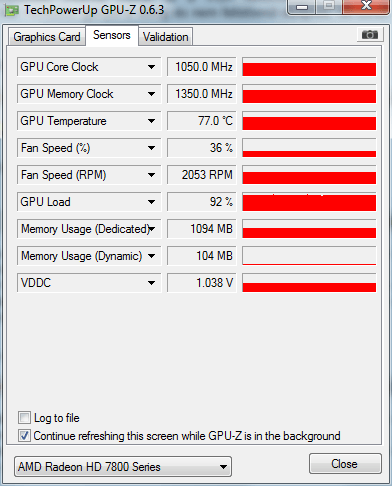The width and height of the screenshot is (392, 486).
Task: Switch to the Validation tab
Action: 166,37
